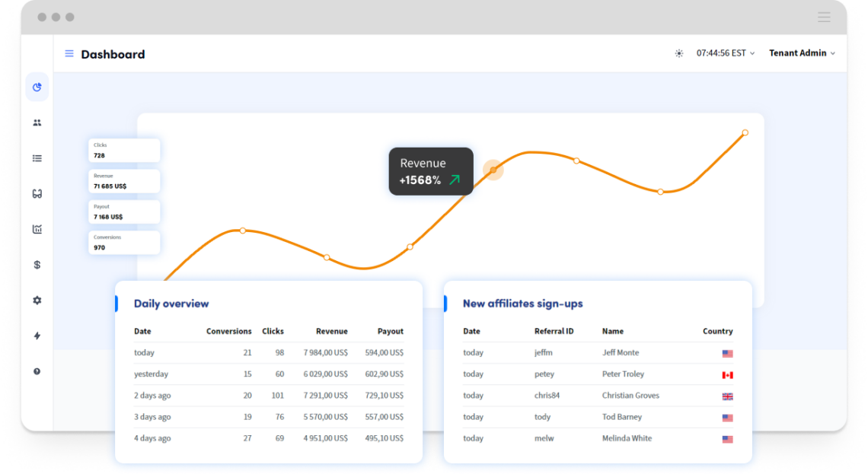Open the browser window menu icon
This screenshot has height=474, width=868.
point(824,17)
